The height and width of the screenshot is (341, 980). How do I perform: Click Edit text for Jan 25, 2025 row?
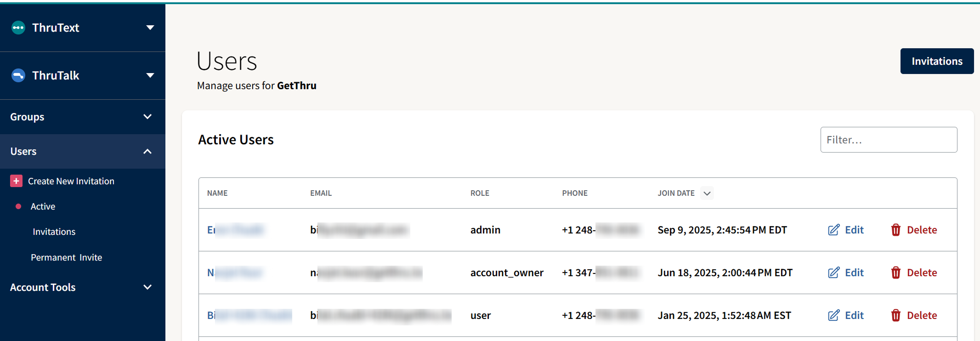coord(854,315)
